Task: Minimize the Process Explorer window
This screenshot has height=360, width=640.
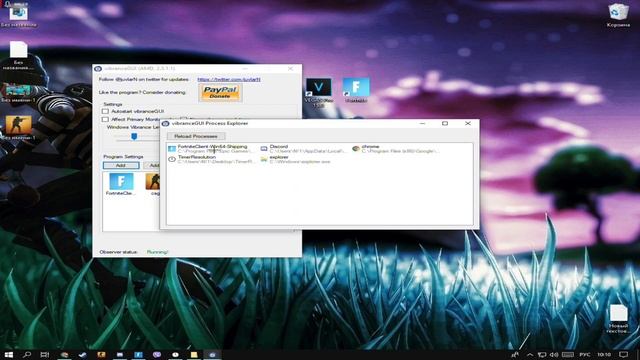Action: tap(422, 123)
